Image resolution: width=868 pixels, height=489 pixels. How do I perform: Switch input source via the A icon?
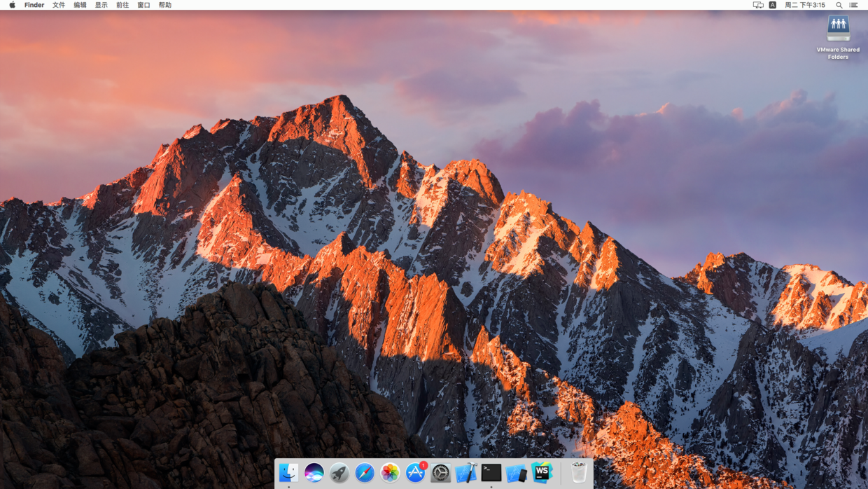pyautogui.click(x=773, y=5)
